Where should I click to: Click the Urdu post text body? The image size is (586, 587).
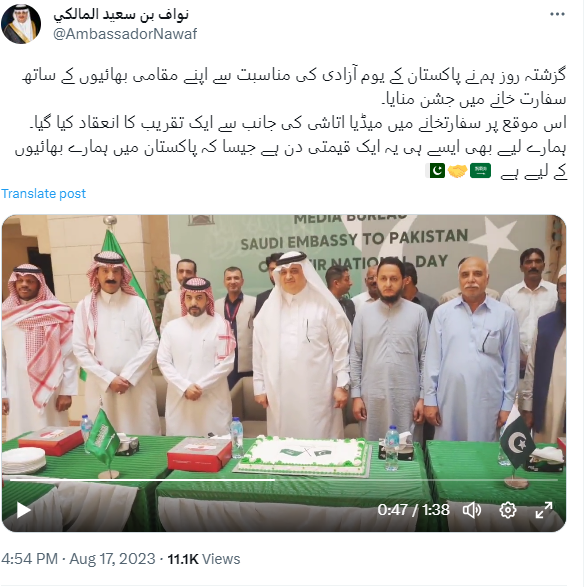coord(291,124)
